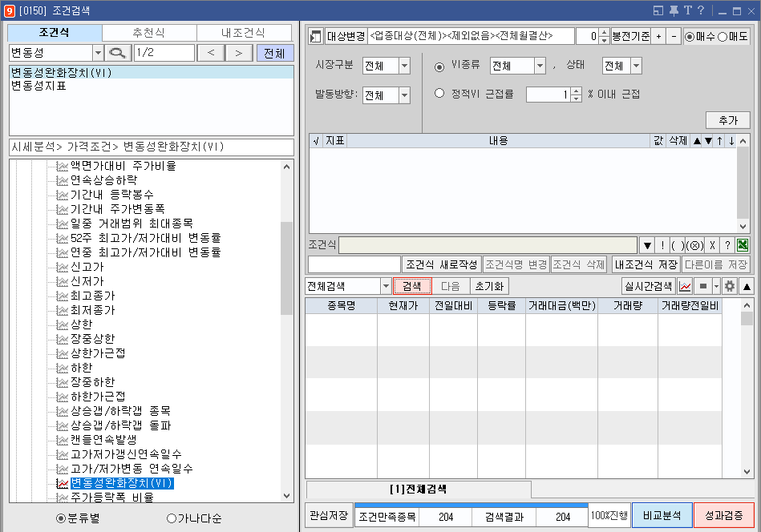The image size is (761, 532).
Task: Increase the 근접률 value with the spinner
Action: [x=574, y=91]
